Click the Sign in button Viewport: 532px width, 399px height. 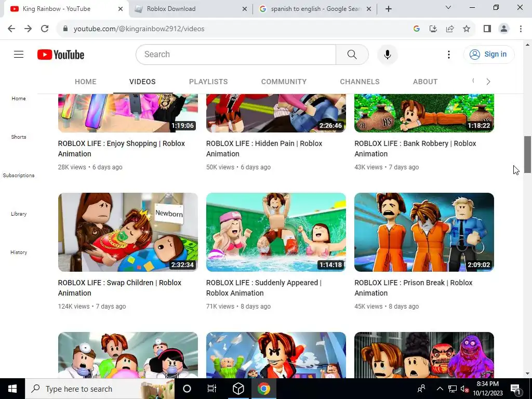pyautogui.click(x=488, y=54)
